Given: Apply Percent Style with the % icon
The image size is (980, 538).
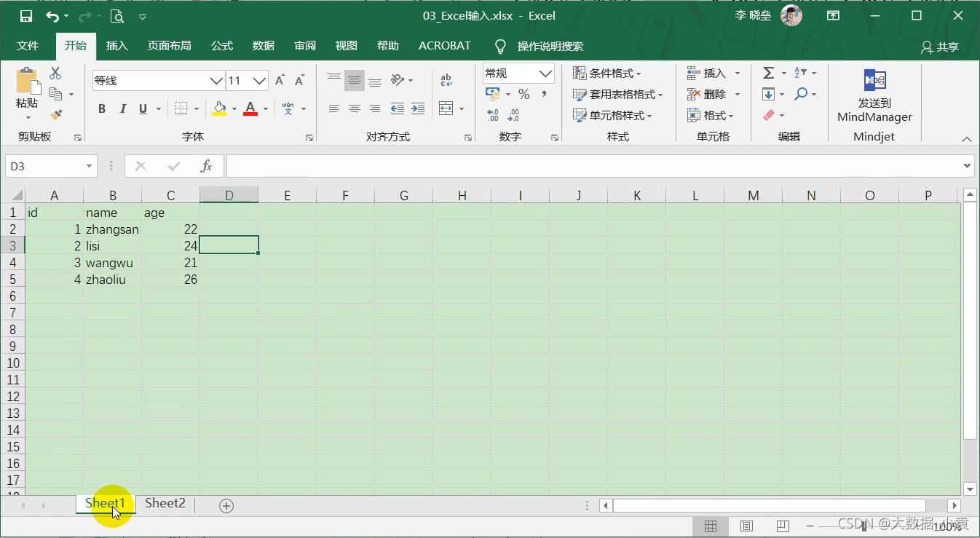Looking at the screenshot, I should 524,94.
